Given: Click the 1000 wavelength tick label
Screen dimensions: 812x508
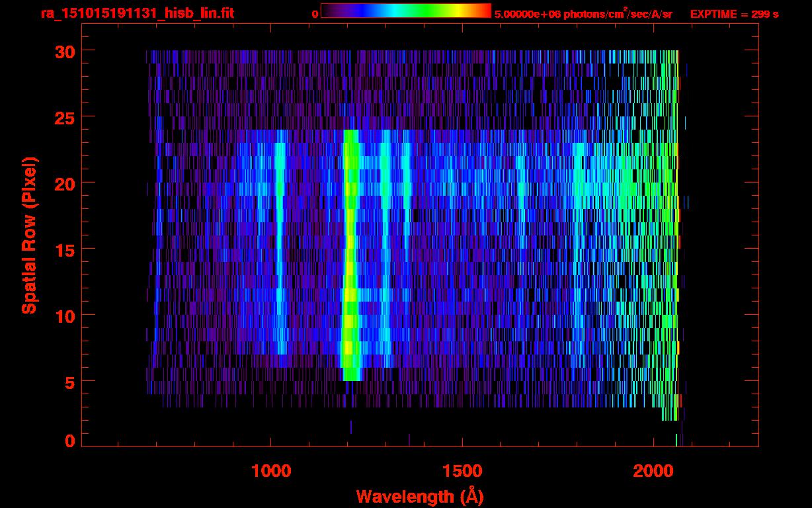Looking at the screenshot, I should [271, 470].
